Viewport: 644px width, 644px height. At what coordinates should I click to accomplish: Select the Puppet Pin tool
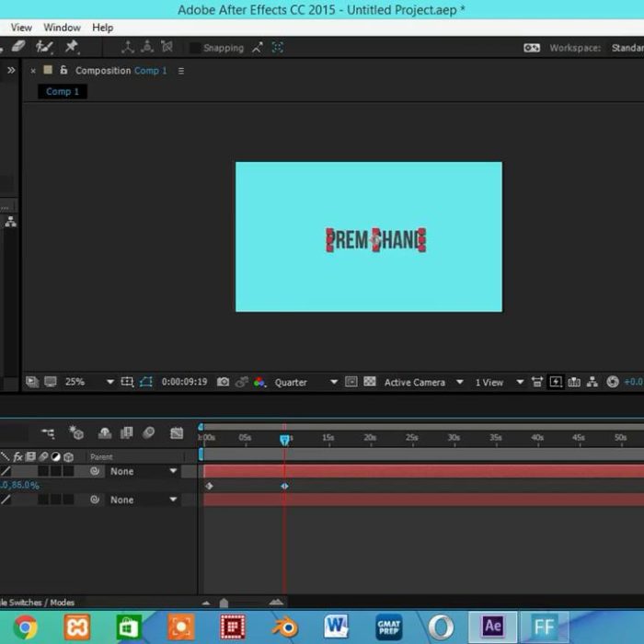point(72,47)
